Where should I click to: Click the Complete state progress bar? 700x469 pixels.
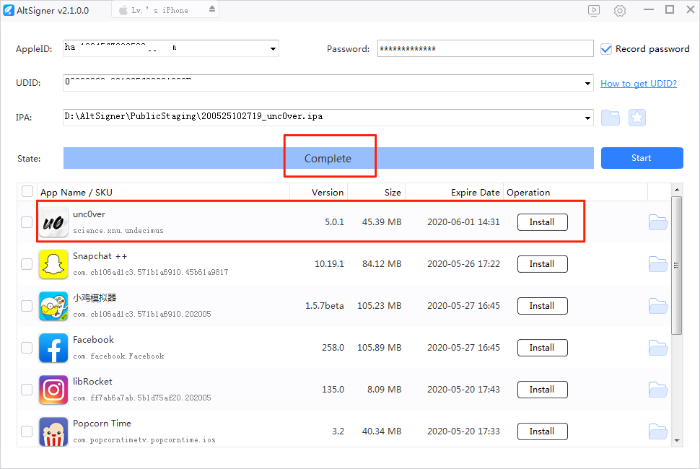pyautogui.click(x=328, y=158)
